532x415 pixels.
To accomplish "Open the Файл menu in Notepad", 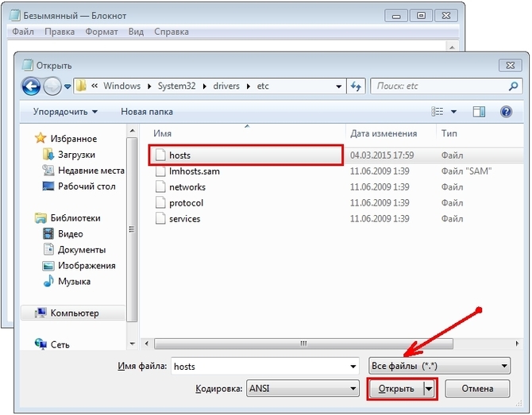I will (24, 32).
